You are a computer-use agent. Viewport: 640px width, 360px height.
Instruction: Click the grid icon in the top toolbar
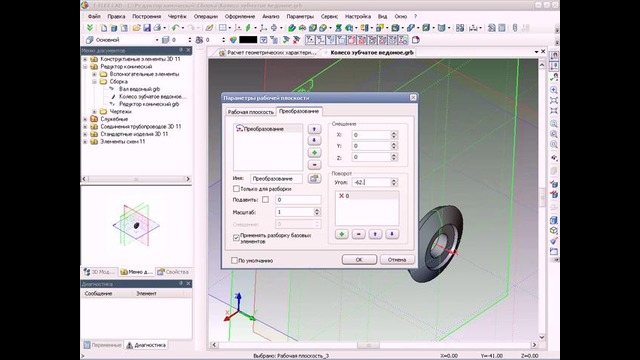coord(222,28)
